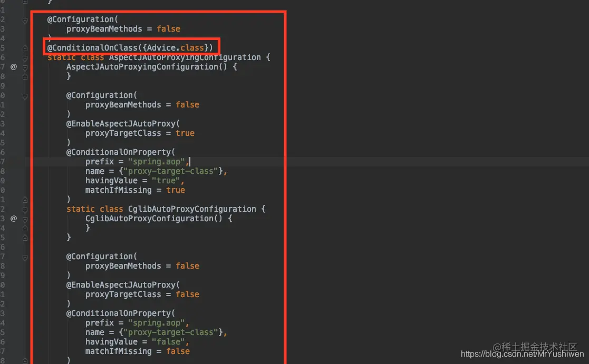Place cursor in Advice.class token
The height and width of the screenshot is (364, 589).
click(x=176, y=47)
